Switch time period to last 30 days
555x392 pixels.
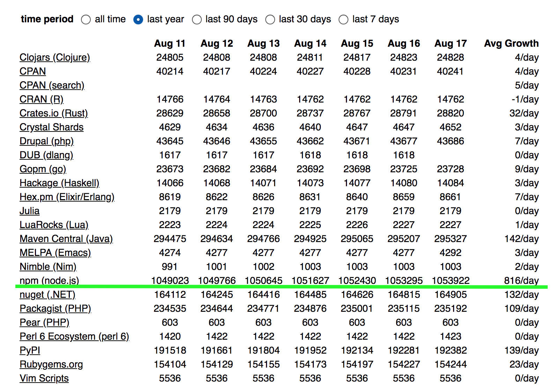pyautogui.click(x=270, y=20)
